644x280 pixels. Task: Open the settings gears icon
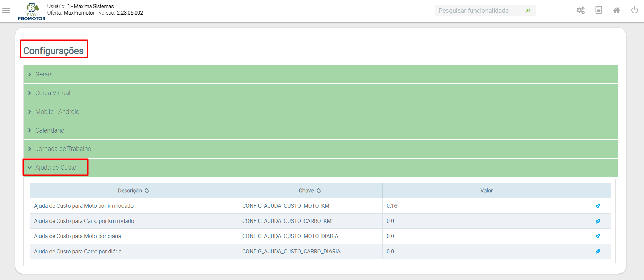pos(581,10)
